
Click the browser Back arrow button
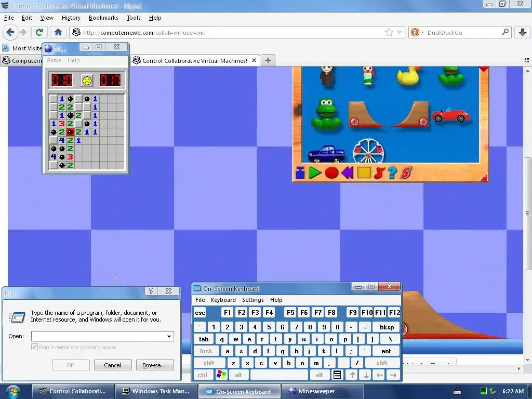pyautogui.click(x=10, y=32)
